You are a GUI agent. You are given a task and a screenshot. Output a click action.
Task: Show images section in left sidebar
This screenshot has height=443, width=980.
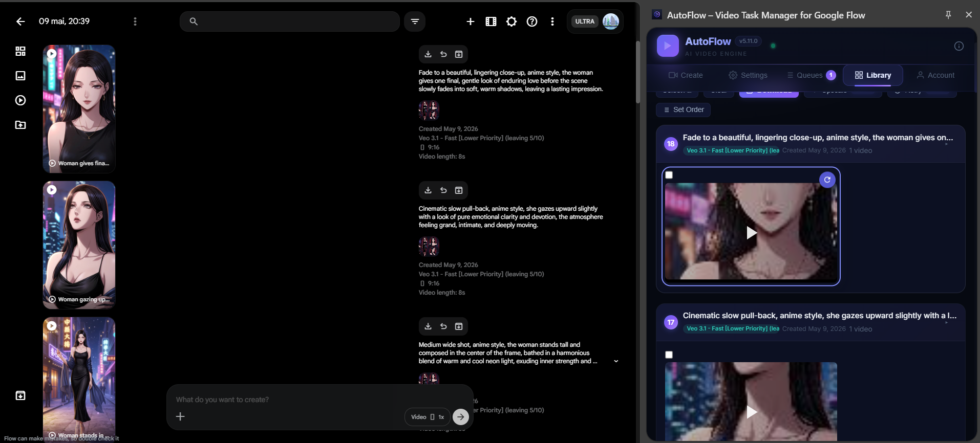[x=20, y=76]
